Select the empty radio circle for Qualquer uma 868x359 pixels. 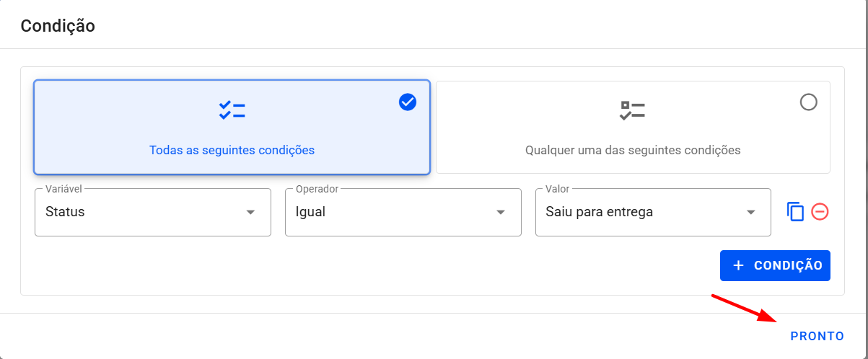(x=809, y=102)
